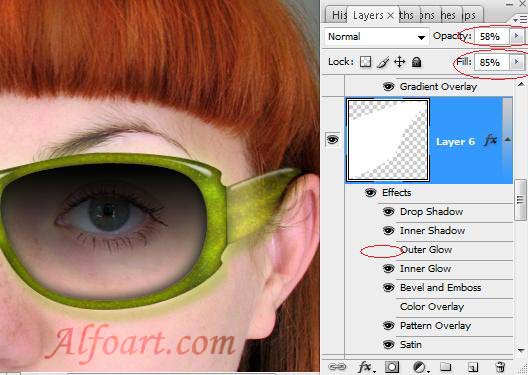
Task: Open the Opacity slider arrow
Action: coord(517,36)
